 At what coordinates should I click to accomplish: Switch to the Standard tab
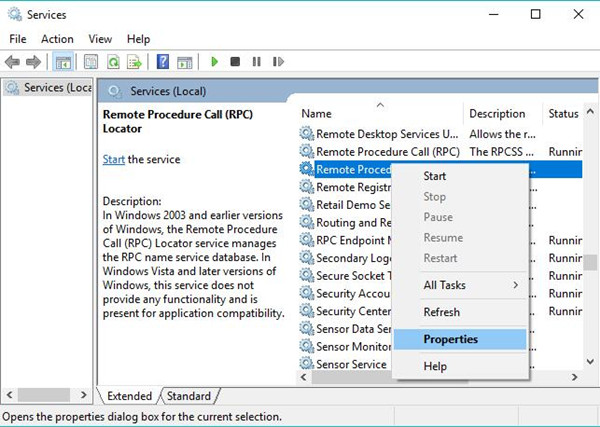point(189,396)
